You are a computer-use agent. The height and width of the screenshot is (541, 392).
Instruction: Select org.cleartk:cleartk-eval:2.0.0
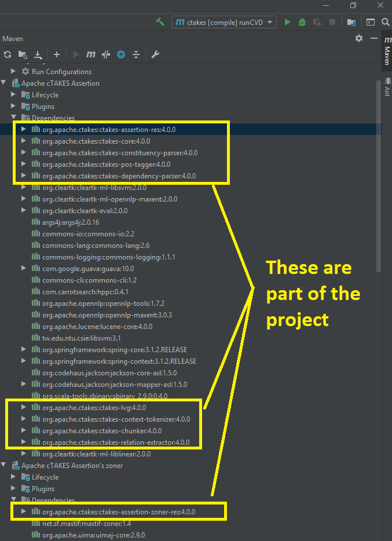(x=85, y=210)
